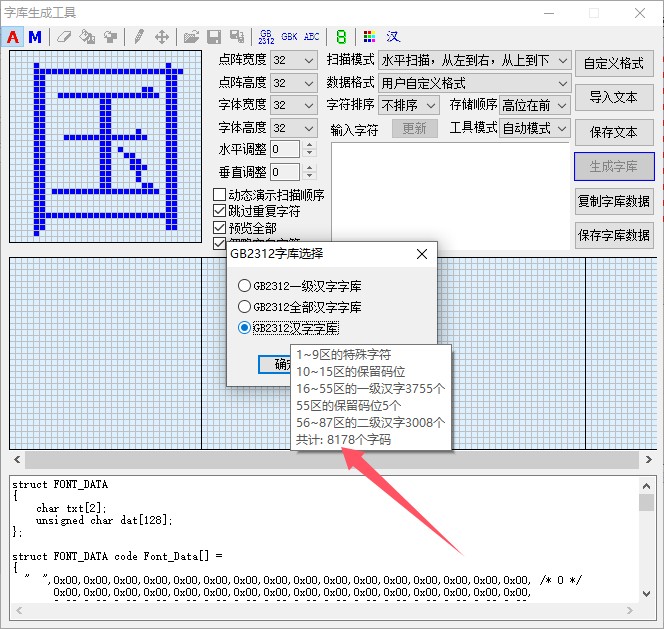Open file using the folder icon

pos(191,37)
